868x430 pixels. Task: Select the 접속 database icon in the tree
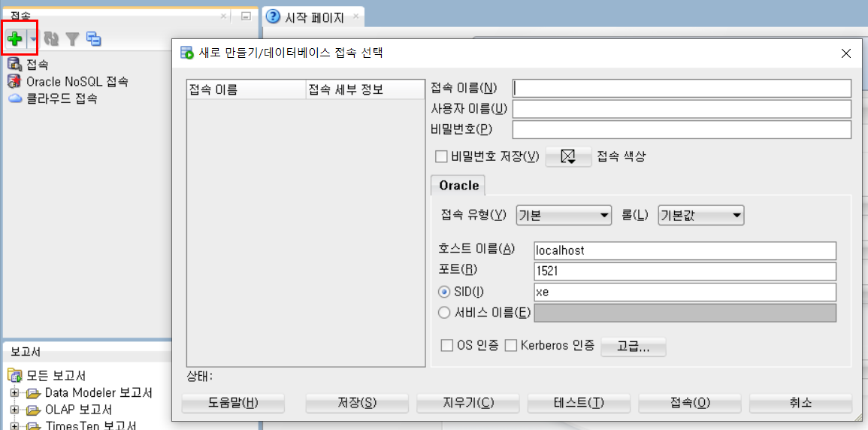coord(14,65)
